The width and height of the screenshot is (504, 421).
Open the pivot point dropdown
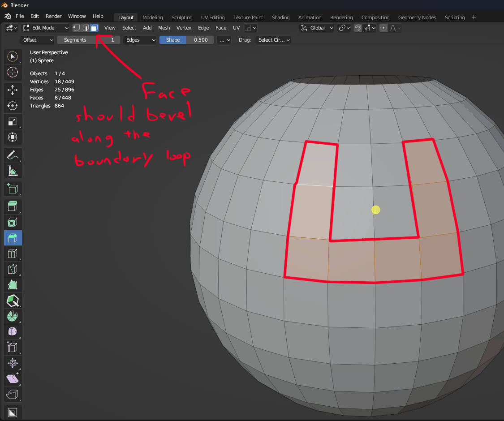pos(344,28)
